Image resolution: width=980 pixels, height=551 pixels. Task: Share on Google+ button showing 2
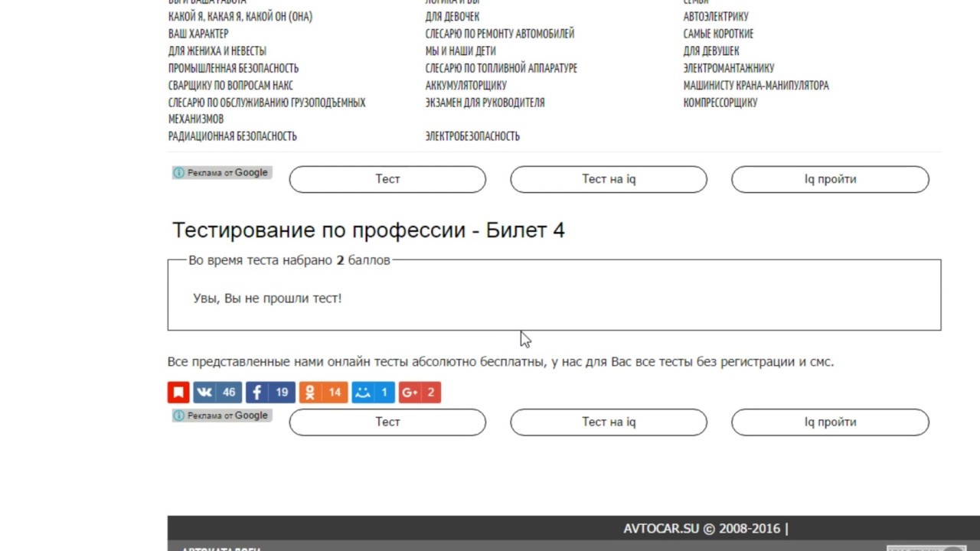click(x=420, y=393)
